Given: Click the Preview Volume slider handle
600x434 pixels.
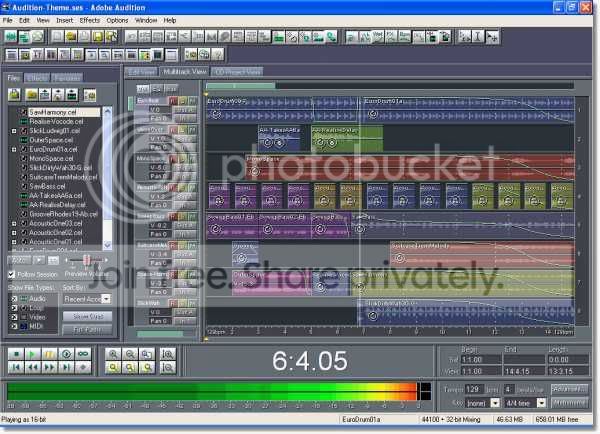Looking at the screenshot, I should (87, 260).
